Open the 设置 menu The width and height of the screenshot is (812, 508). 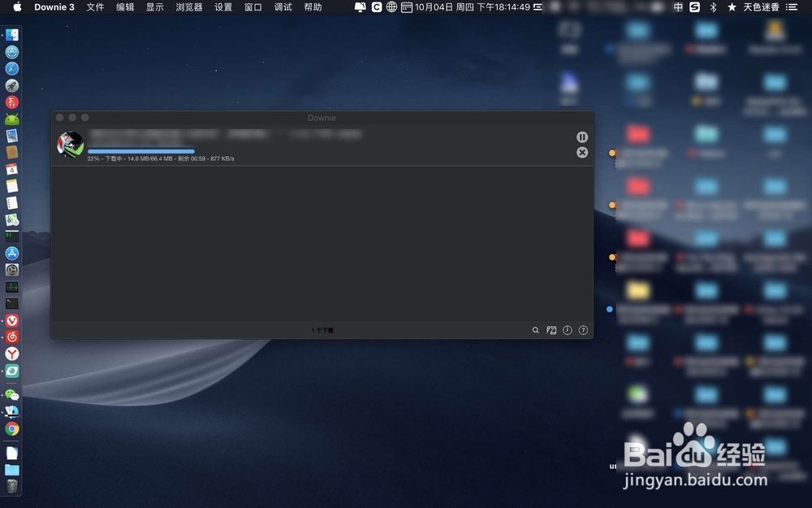pyautogui.click(x=223, y=7)
